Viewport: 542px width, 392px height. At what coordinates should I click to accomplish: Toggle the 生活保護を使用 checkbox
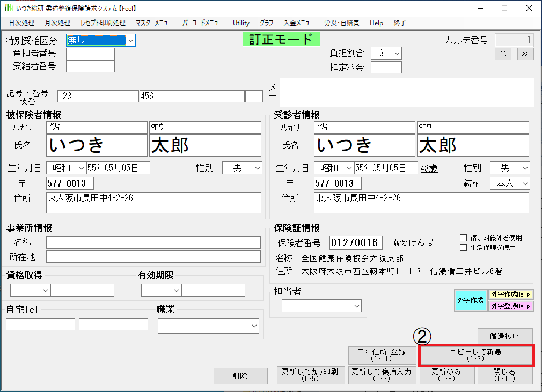(464, 247)
